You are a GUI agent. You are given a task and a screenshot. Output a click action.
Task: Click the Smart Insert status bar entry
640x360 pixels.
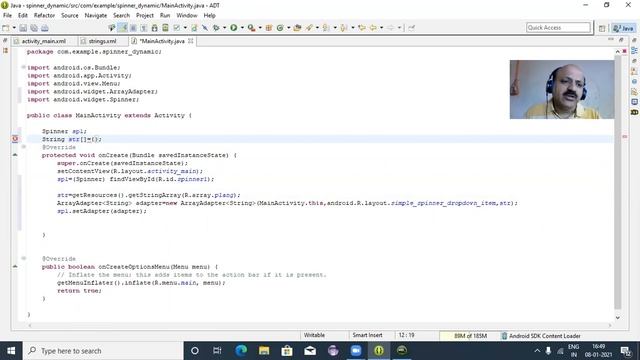coord(367,335)
